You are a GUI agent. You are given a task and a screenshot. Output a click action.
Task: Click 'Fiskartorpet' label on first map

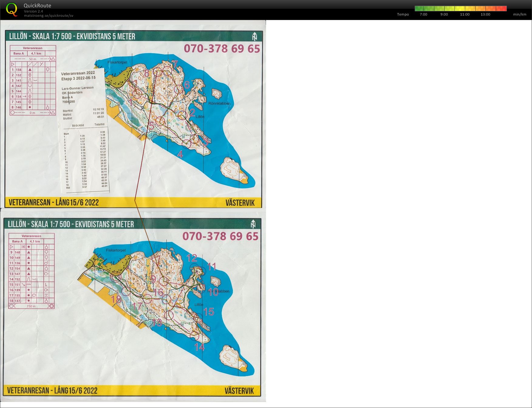pos(117,62)
